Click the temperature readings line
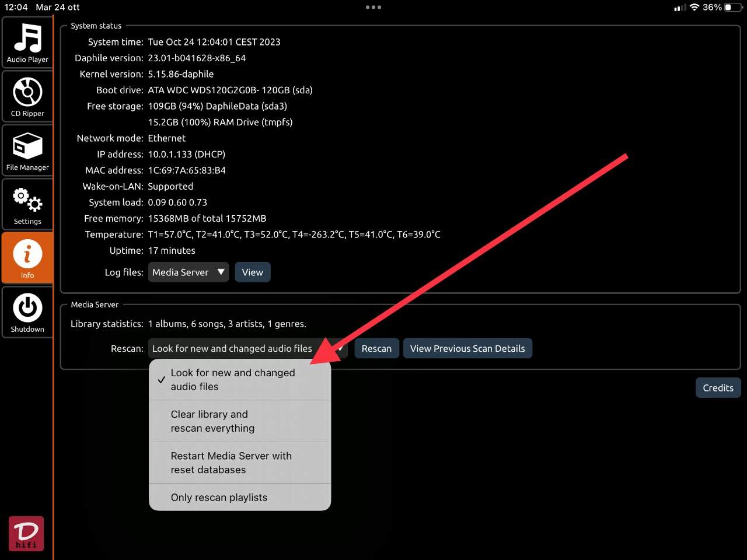The height and width of the screenshot is (560, 747). tap(294, 235)
